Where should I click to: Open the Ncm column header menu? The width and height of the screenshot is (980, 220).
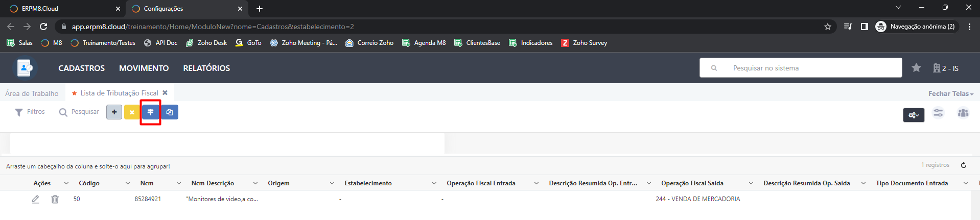178,183
